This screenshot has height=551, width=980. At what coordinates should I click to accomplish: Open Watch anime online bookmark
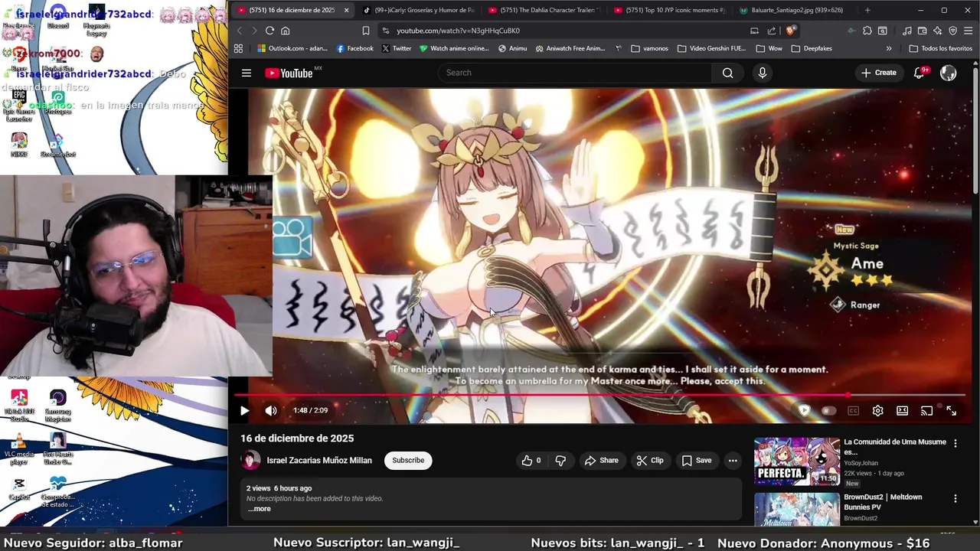453,48
